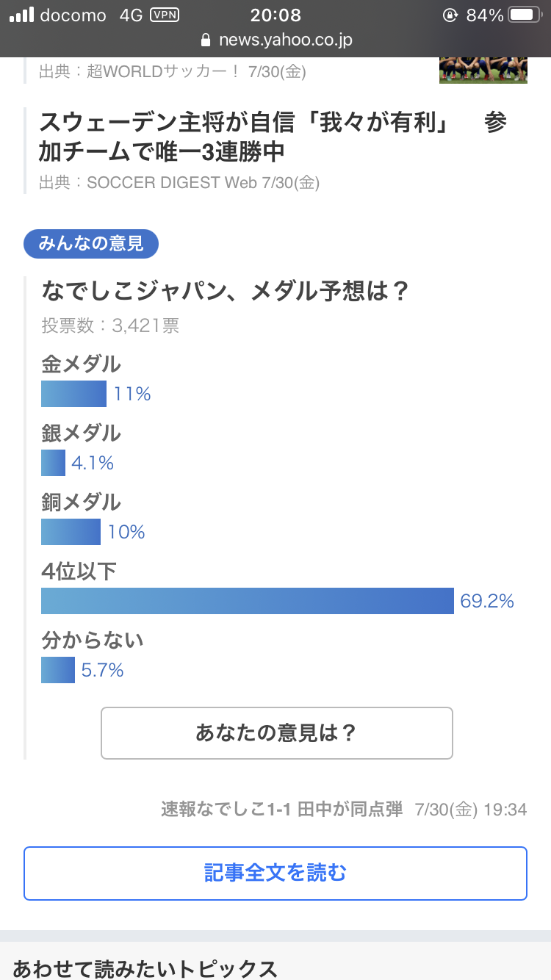Tap the orientation lock status icon

pyautogui.click(x=450, y=15)
